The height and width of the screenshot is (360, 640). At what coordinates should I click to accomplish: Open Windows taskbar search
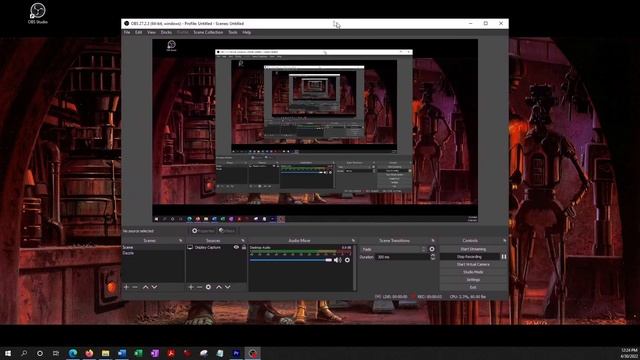coord(24,353)
